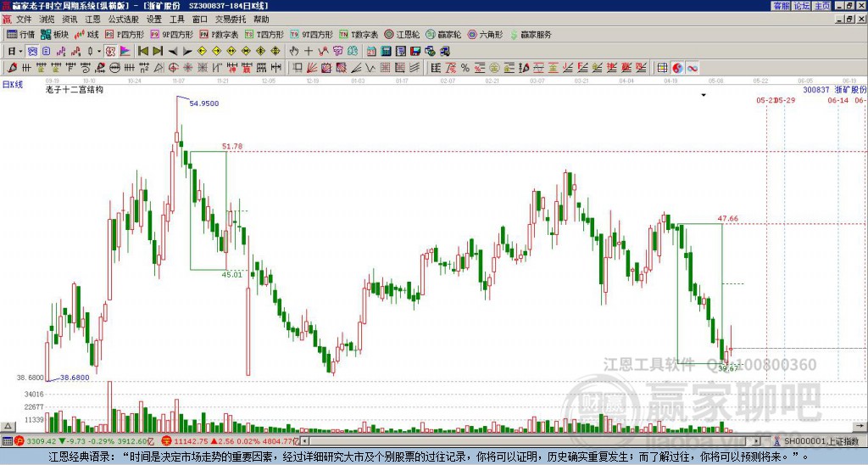Jump to last bar icon
This screenshot has width=868, height=465.
pyautogui.click(x=158, y=52)
